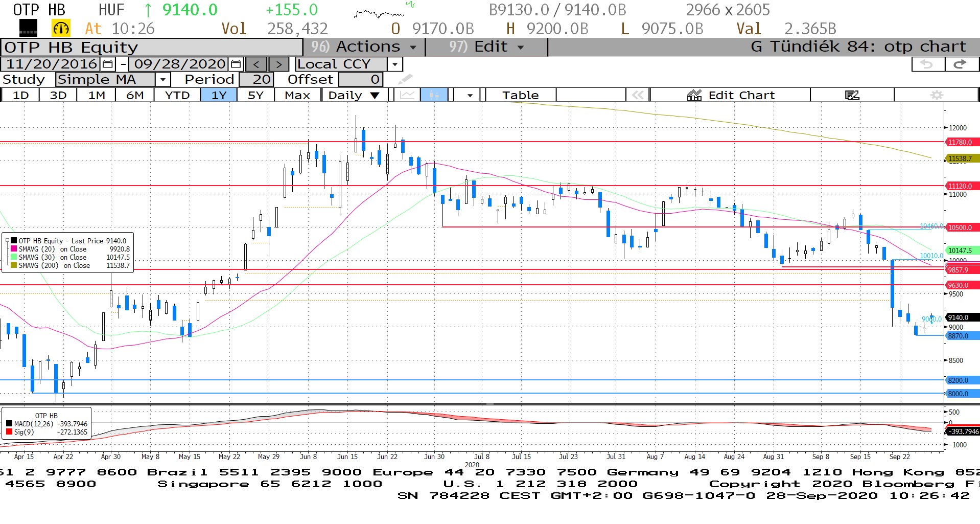Click the 9140.0 last price axis label
980x524 pixels.
pyautogui.click(x=962, y=317)
